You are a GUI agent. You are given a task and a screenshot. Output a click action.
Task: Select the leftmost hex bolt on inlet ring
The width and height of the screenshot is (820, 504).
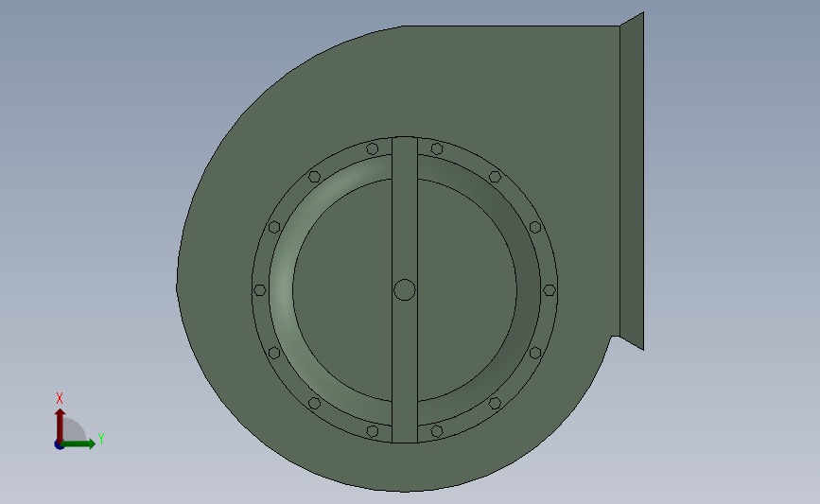260,290
